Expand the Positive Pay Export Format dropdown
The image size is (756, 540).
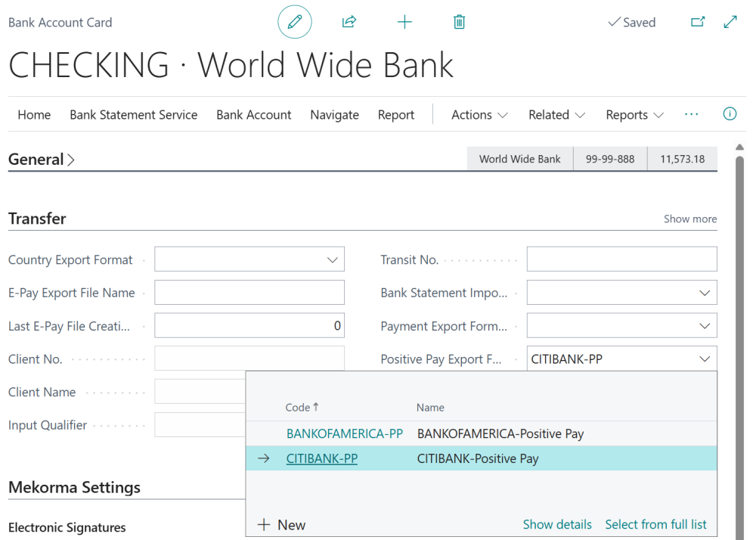[705, 358]
